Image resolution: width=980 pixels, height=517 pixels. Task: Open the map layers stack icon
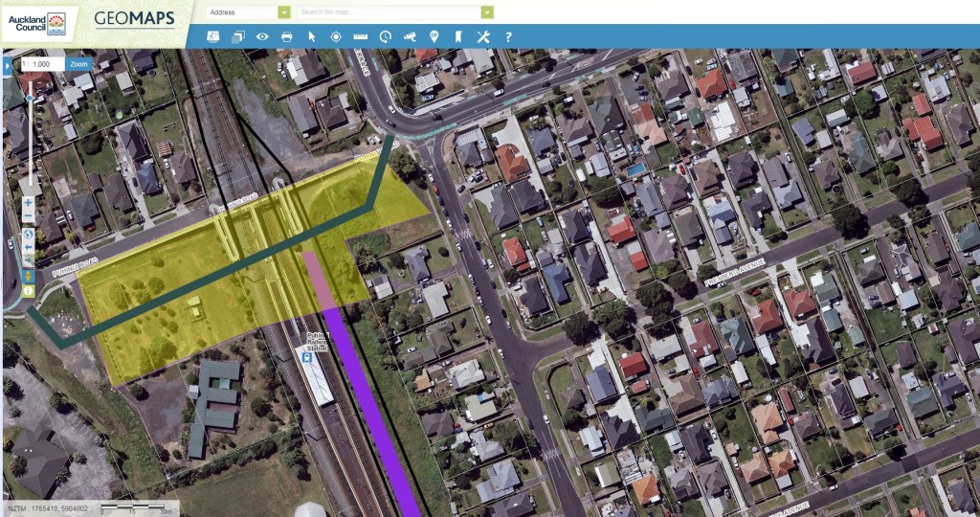click(x=238, y=36)
